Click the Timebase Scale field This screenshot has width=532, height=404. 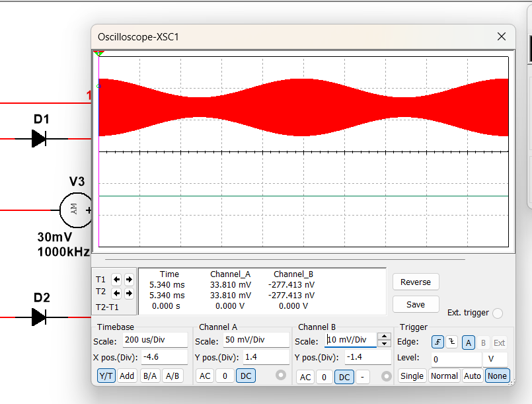click(x=155, y=340)
